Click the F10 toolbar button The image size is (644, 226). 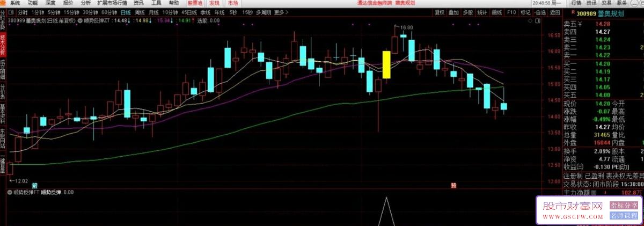511,11
